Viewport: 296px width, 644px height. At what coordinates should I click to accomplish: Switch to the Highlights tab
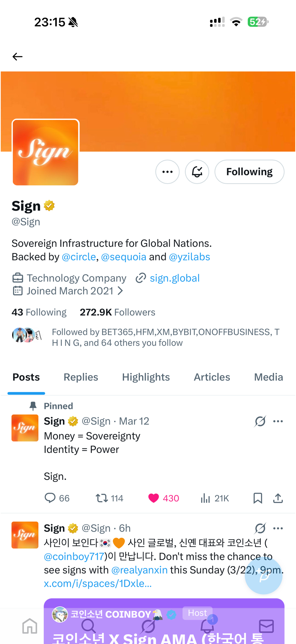[146, 377]
